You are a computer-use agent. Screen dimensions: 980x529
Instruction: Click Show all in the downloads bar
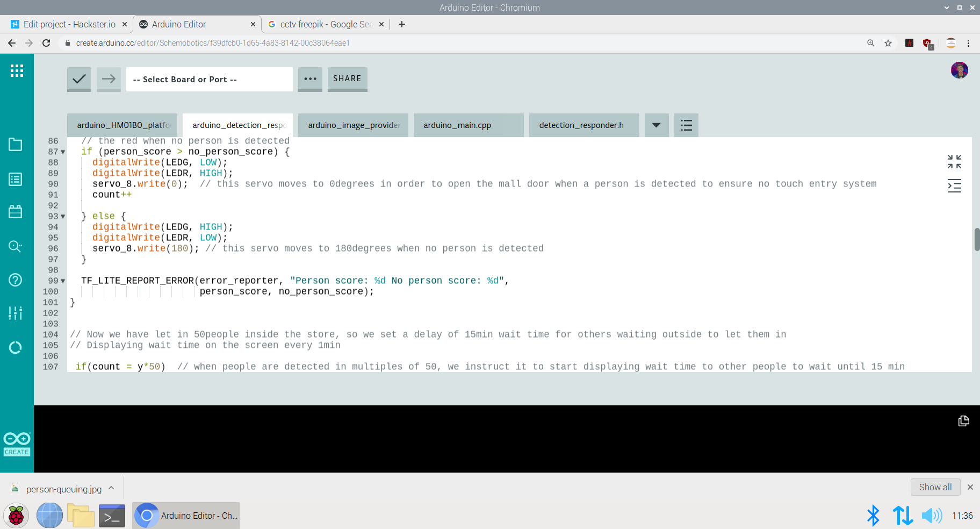coord(935,487)
